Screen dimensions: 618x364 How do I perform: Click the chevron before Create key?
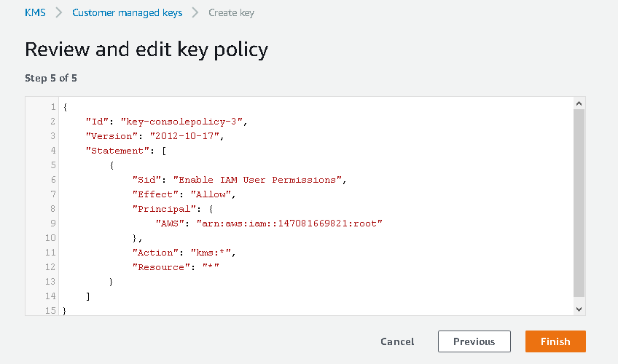click(x=195, y=12)
